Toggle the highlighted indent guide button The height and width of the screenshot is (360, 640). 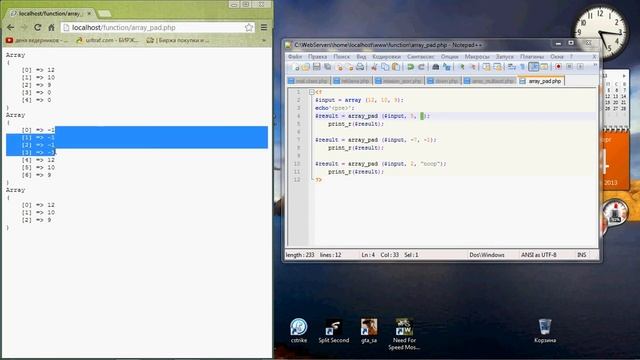coord(533,67)
